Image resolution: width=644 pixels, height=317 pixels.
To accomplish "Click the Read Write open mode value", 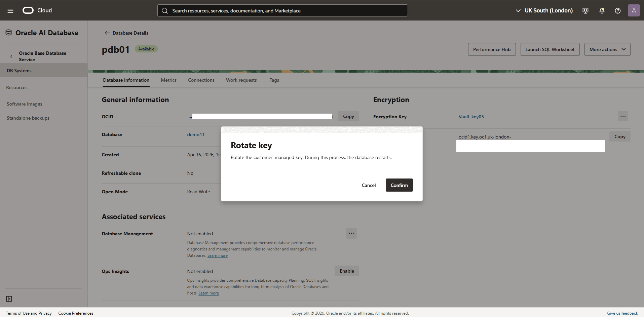I will point(198,192).
